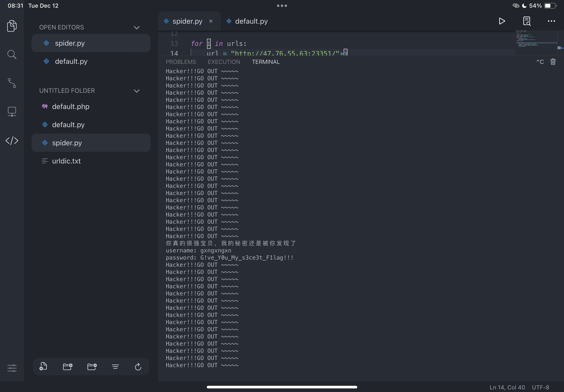Open default.php in Untitled Folder
The width and height of the screenshot is (564, 392).
coord(91,107)
